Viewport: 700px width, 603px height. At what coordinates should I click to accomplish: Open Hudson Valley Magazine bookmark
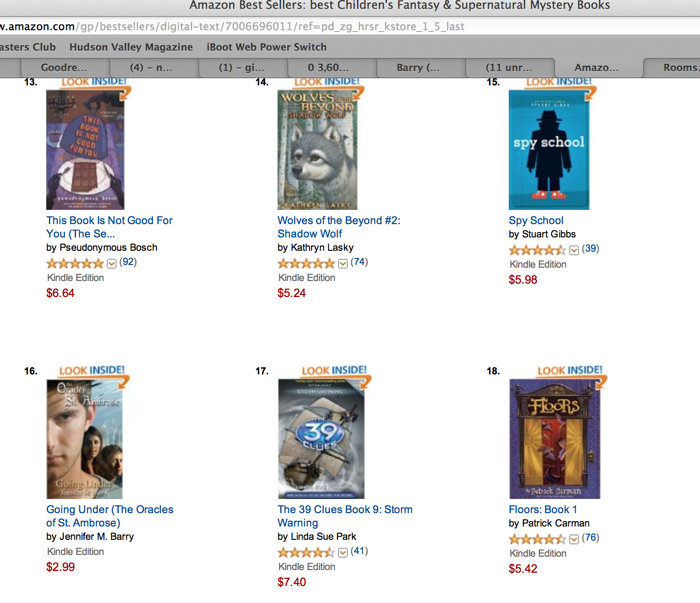tap(131, 47)
